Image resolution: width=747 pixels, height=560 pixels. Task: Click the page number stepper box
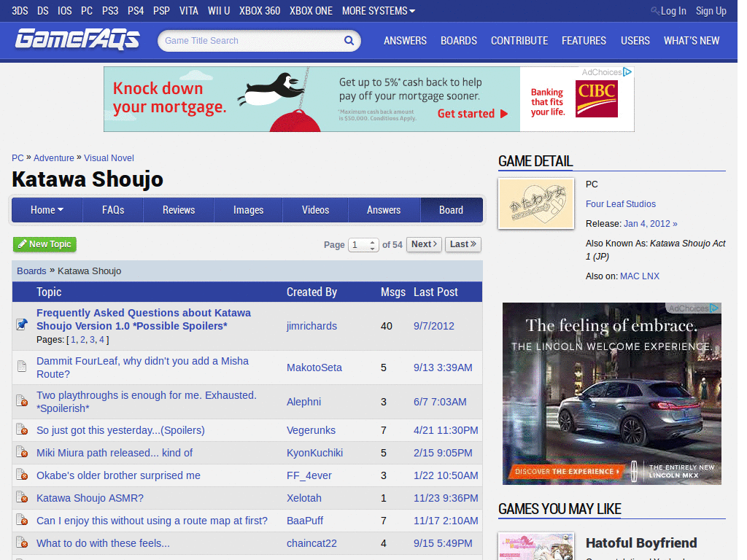click(363, 245)
